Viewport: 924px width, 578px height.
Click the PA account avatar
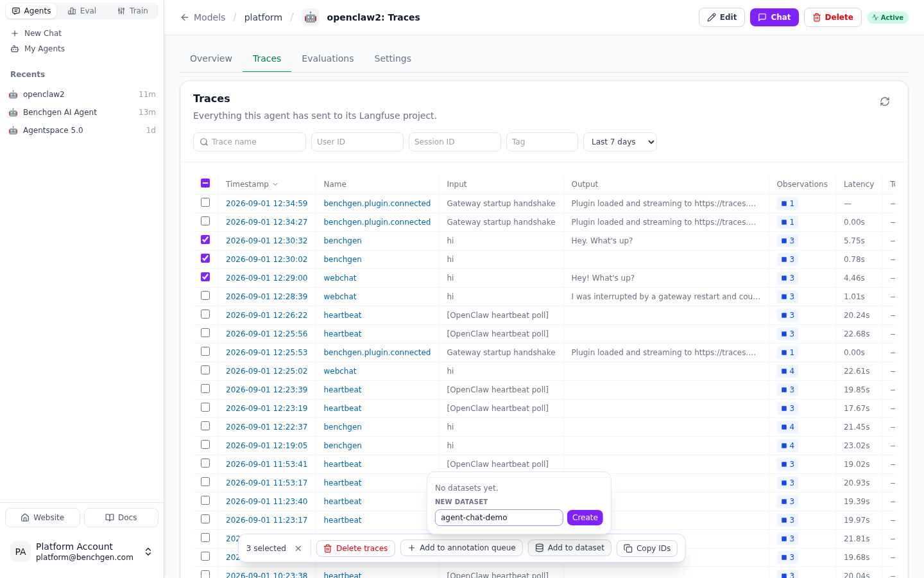coord(21,552)
